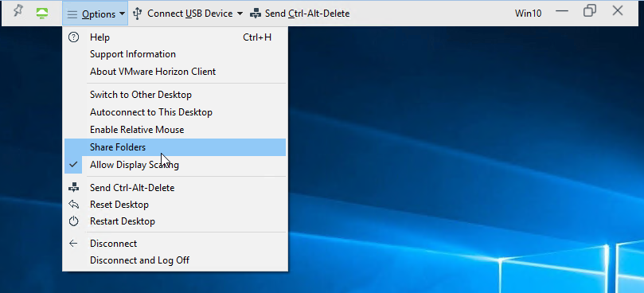Collapse the Options dropdown menu
The width and height of the screenshot is (644, 293).
(x=96, y=14)
